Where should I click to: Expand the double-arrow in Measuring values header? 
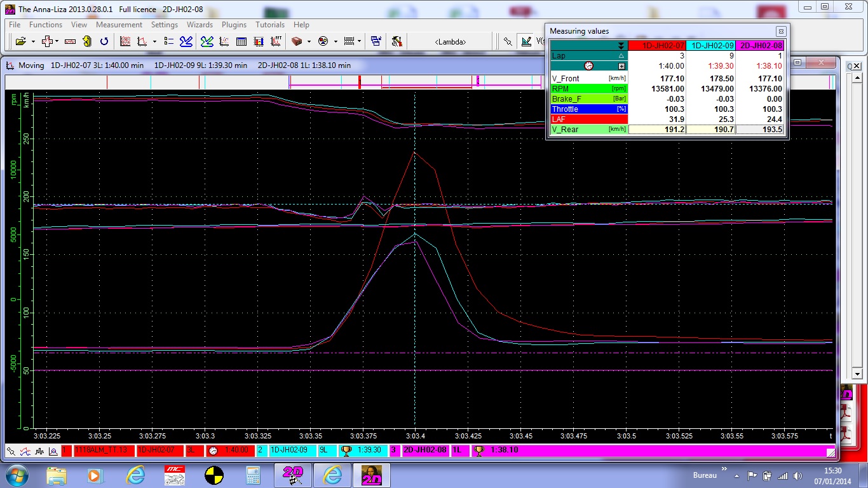pos(621,46)
